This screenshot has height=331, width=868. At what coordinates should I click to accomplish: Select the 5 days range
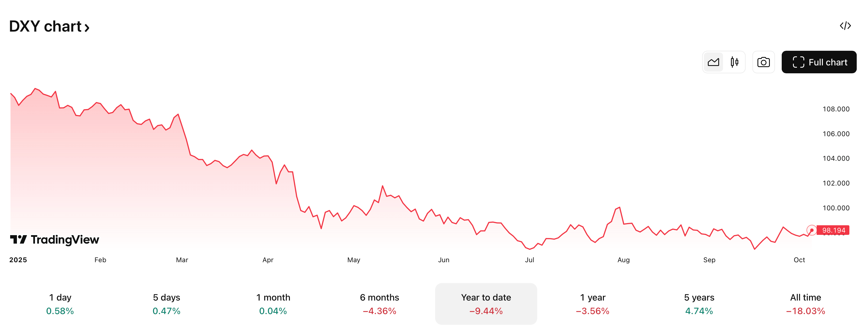click(x=166, y=304)
